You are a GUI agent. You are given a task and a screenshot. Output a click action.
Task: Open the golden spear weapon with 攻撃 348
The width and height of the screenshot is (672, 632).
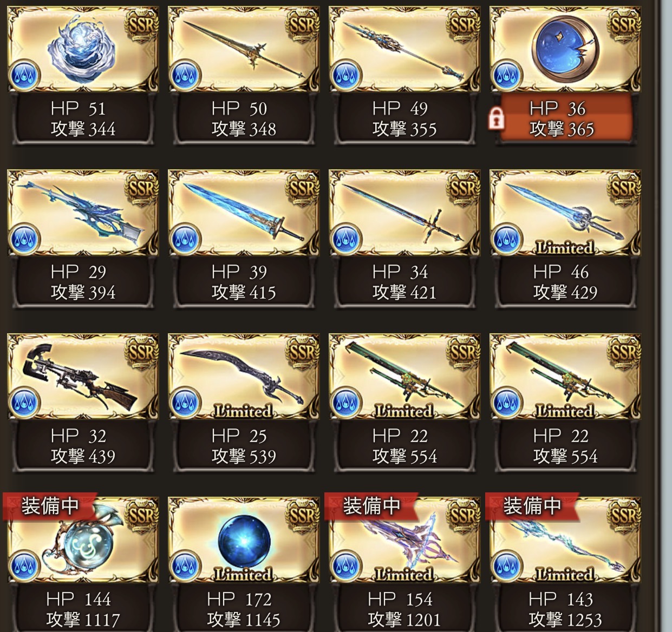point(244,76)
